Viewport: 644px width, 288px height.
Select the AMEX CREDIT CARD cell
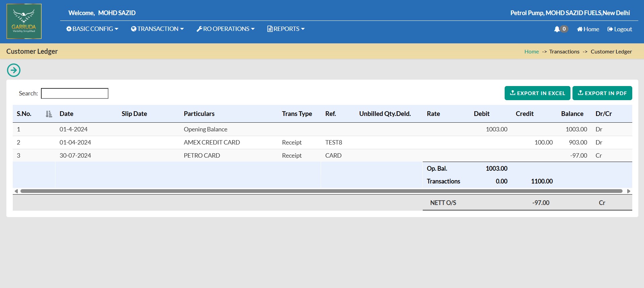tap(212, 142)
